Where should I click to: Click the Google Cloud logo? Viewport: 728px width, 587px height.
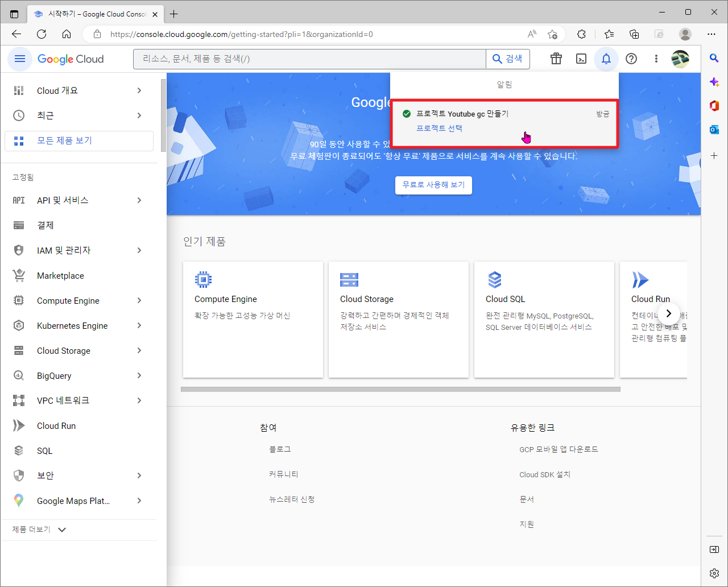71,59
